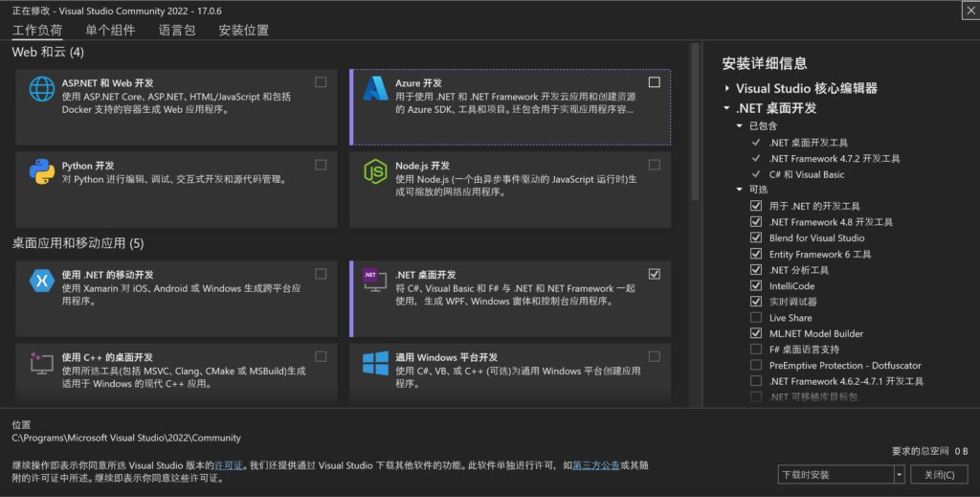Click the Windows logo for 通用 Windows 平台开发
Viewport: 980px width, 497px height.
point(375,363)
